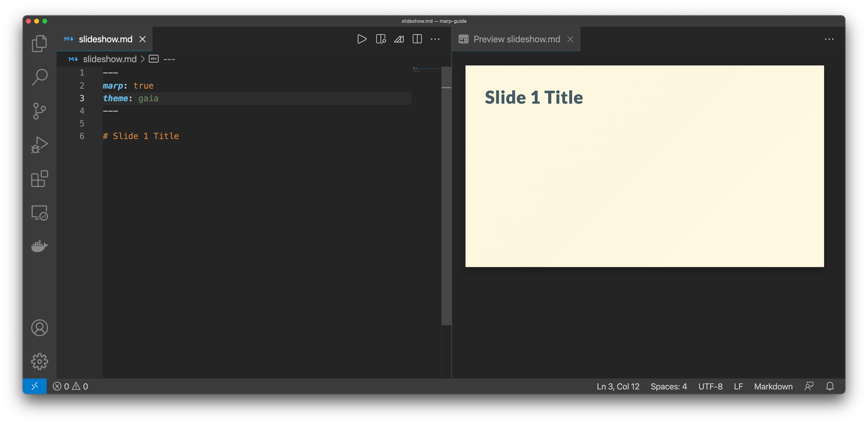Open the Explorer view in activity bar

[x=39, y=43]
